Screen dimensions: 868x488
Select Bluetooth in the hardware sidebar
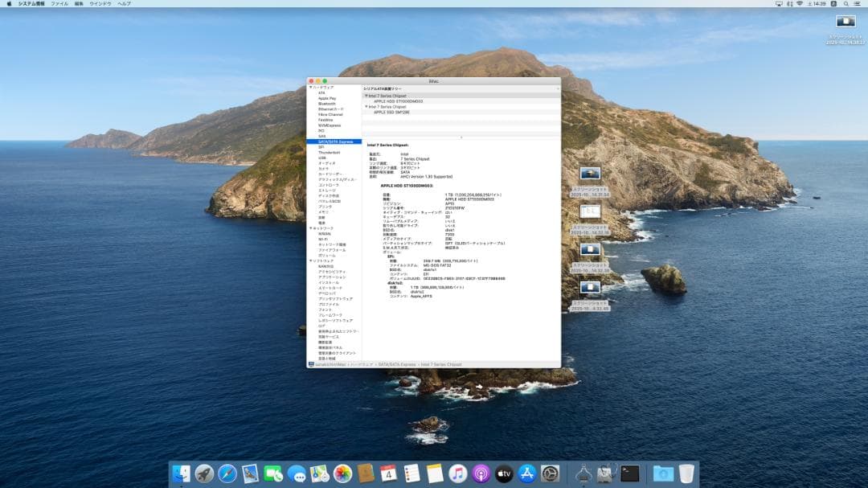328,102
